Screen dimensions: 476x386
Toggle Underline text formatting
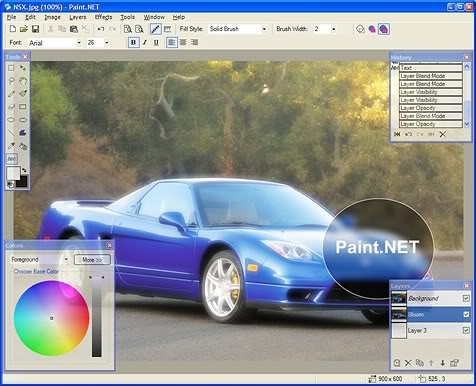click(x=156, y=42)
